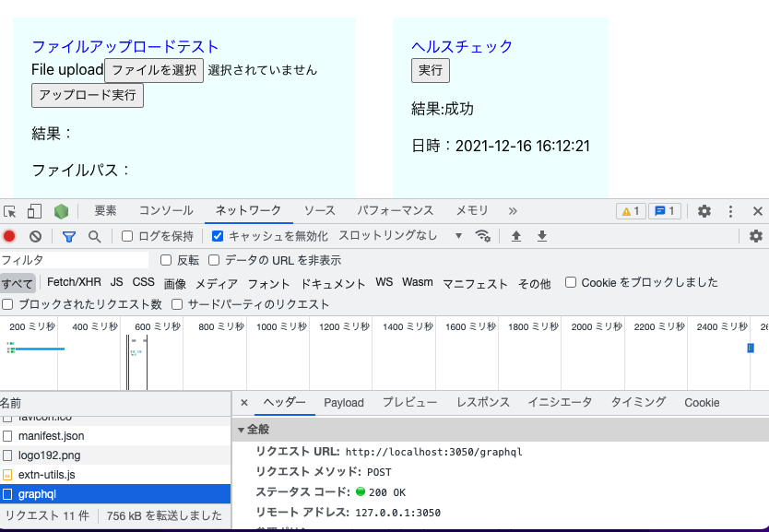Image resolution: width=769 pixels, height=532 pixels.
Task: Open the ソース tab
Action: (319, 211)
